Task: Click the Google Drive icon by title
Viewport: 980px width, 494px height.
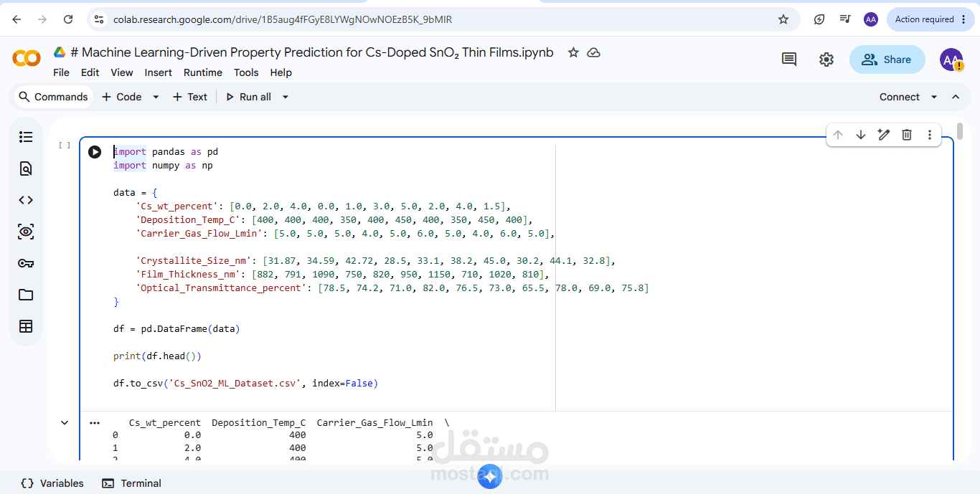Action: point(60,52)
